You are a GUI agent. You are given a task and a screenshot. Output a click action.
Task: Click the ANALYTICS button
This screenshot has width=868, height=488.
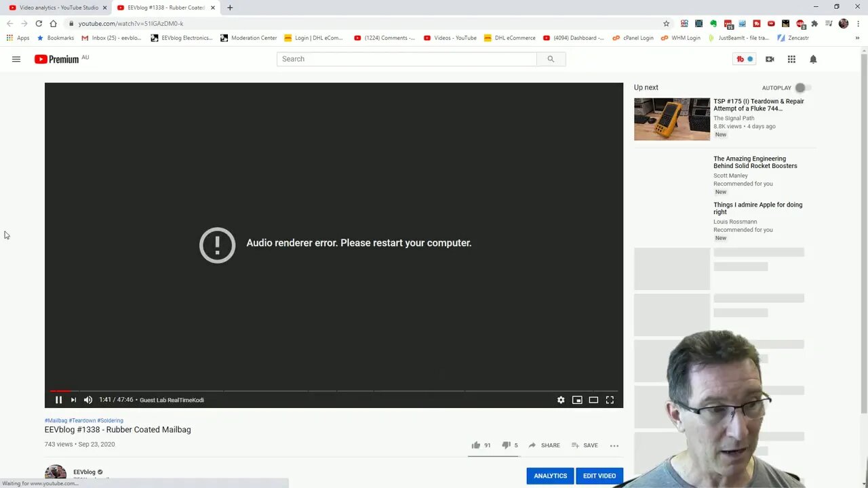click(550, 476)
